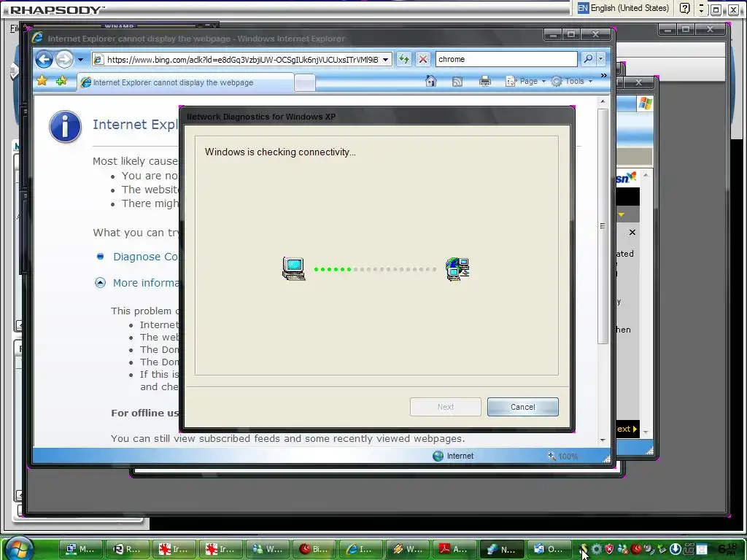Click the gear icon in system tray
Image resolution: width=747 pixels, height=560 pixels.
point(597,549)
